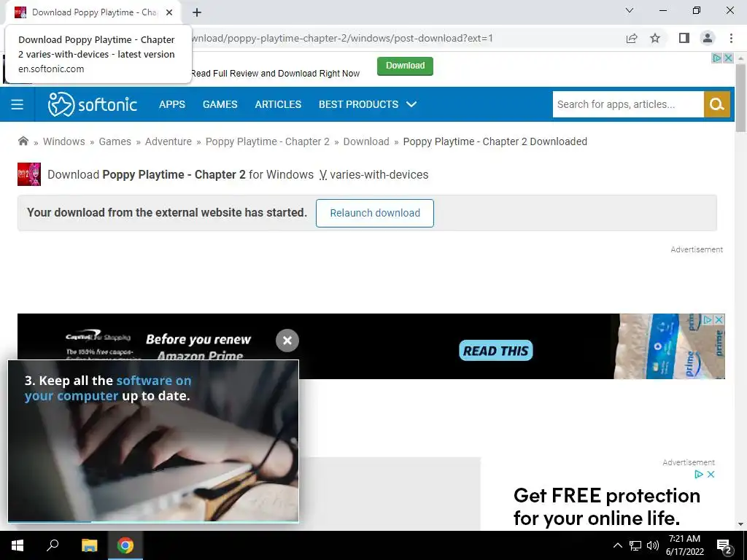
Task: Open the Articles menu
Action: click(278, 104)
